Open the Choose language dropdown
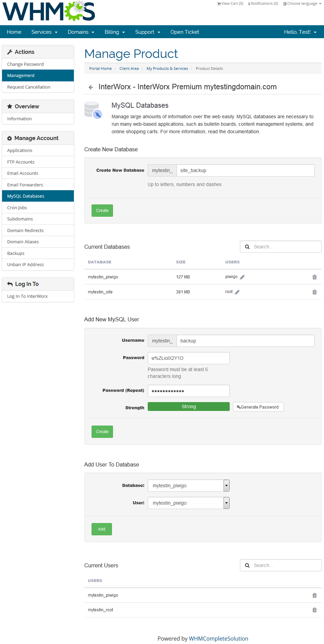The height and width of the screenshot is (644, 324). [x=302, y=3]
